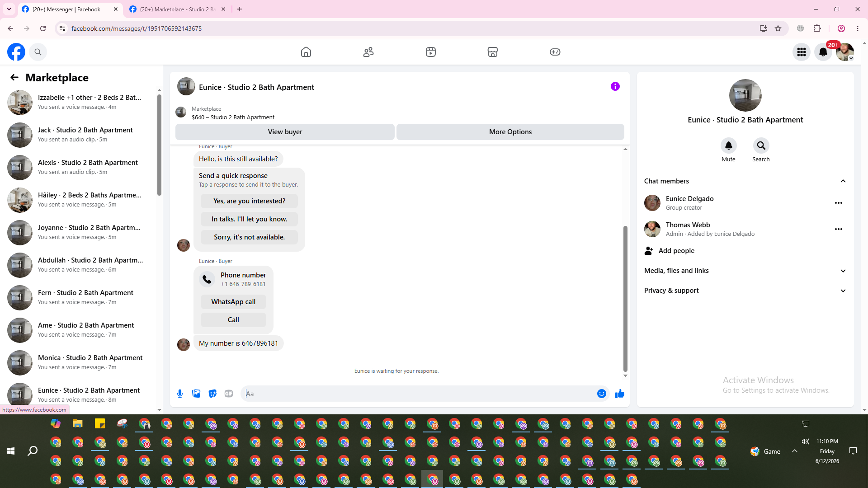Open Häiley · 2 Beds 2 Baths chat
868x488 pixels.
click(79, 200)
